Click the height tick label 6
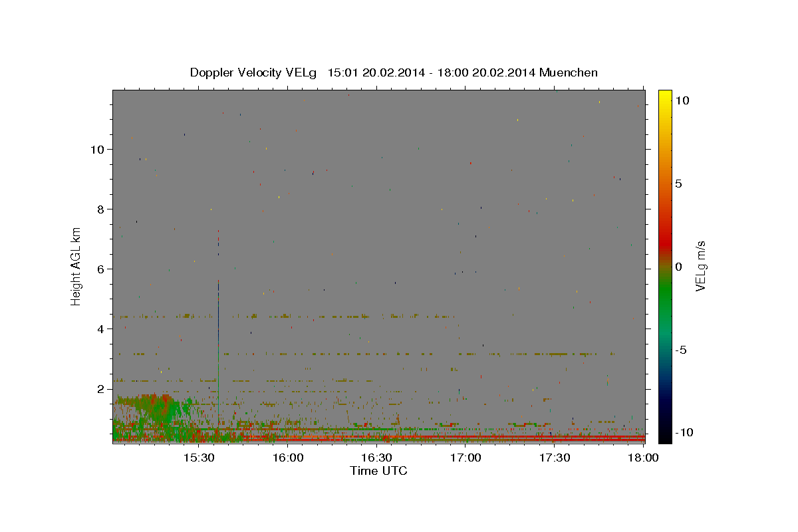Image resolution: width=798 pixels, height=532 pixels. pos(101,269)
